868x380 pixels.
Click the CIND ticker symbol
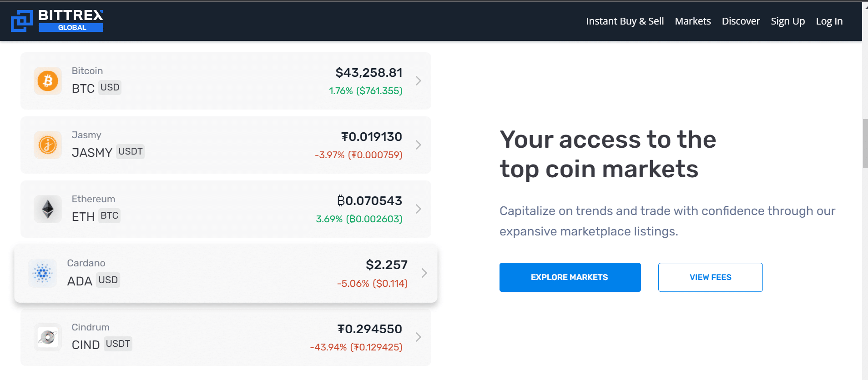pos(86,345)
